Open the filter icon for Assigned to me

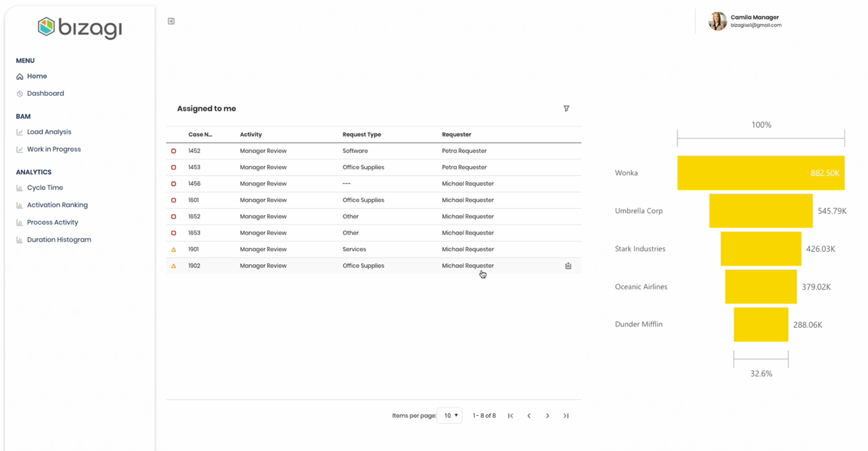tap(566, 109)
